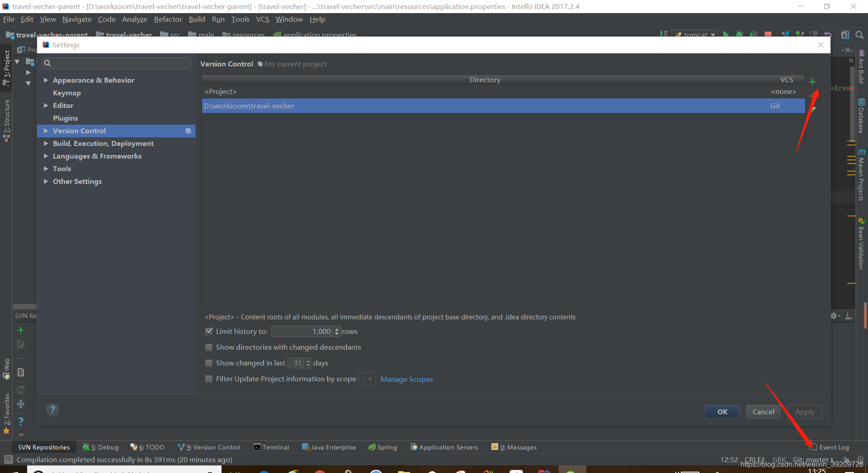Viewport: 868px width, 473px height.
Task: Expand the Other Settings node
Action: pyautogui.click(x=46, y=181)
